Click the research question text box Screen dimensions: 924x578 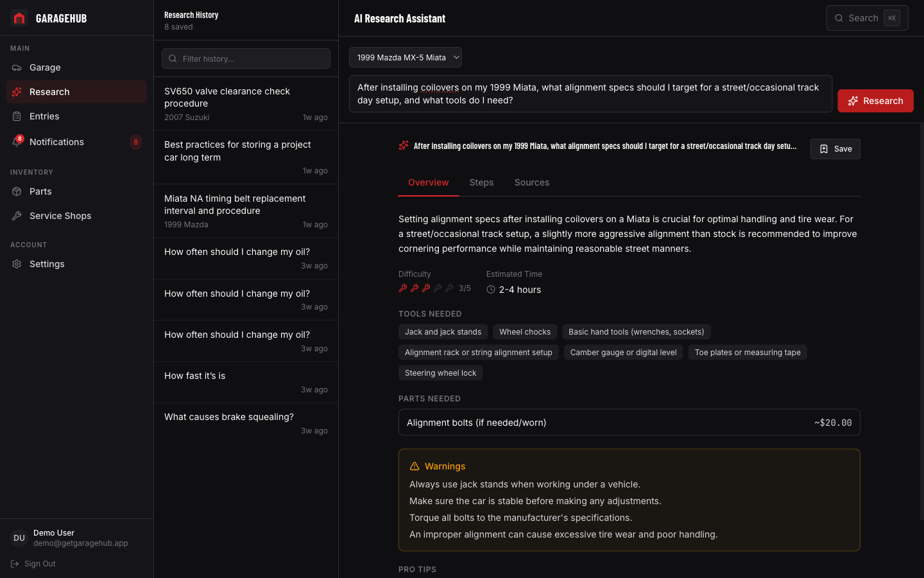pyautogui.click(x=590, y=94)
